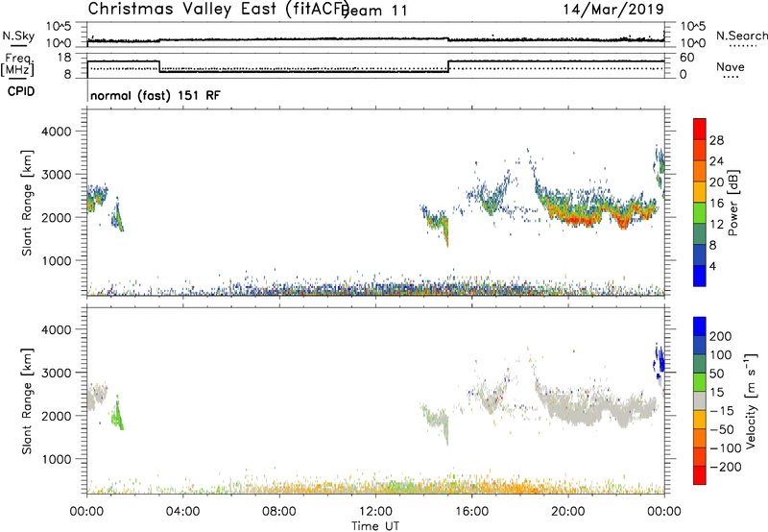Image resolution: width=768 pixels, height=532 pixels.
Task: Select the 12:00 time tick label
Action: point(375,512)
